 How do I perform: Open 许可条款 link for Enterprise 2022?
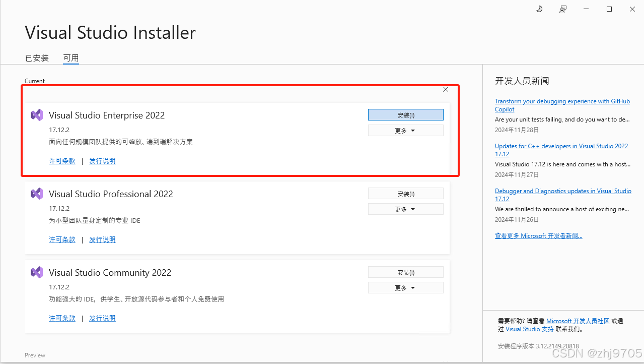[62, 161]
